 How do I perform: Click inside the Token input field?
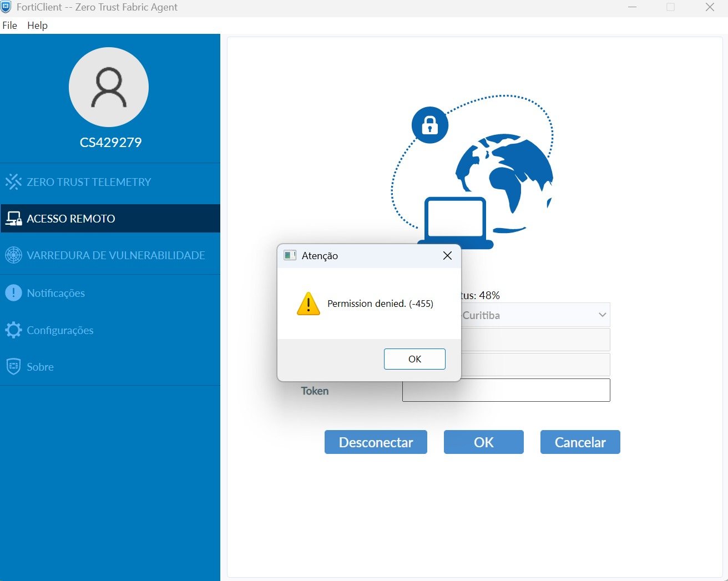506,390
